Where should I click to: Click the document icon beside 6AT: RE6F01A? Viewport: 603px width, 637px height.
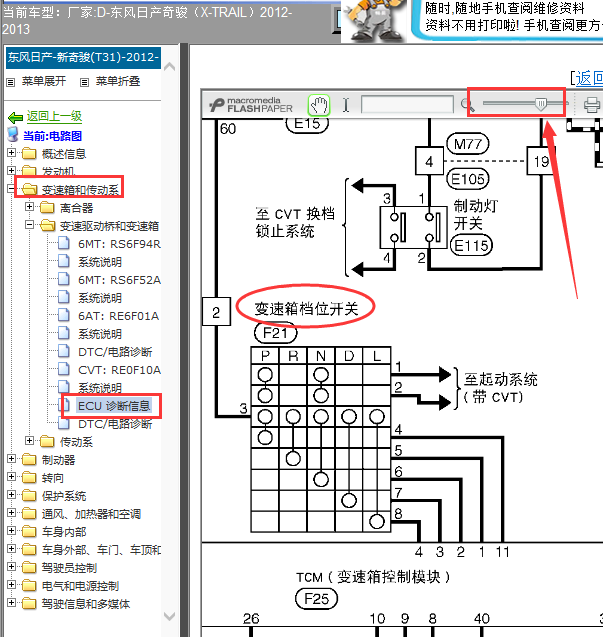click(64, 315)
